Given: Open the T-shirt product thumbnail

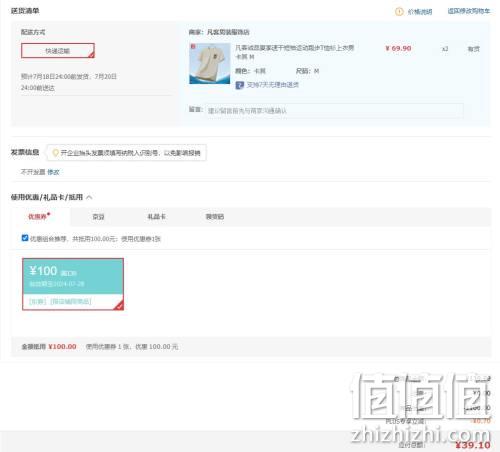Looking at the screenshot, I should pos(210,63).
